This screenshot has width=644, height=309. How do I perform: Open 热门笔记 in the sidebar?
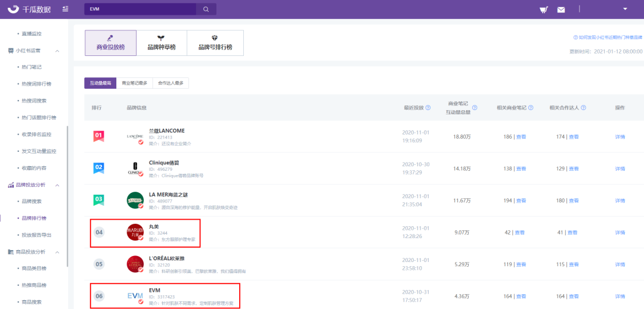click(x=32, y=67)
